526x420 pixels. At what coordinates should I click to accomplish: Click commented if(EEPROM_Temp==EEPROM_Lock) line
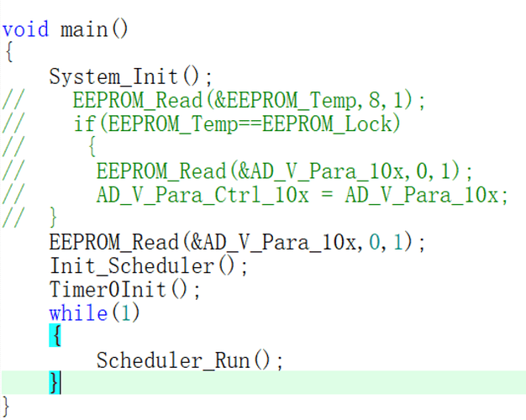click(237, 123)
